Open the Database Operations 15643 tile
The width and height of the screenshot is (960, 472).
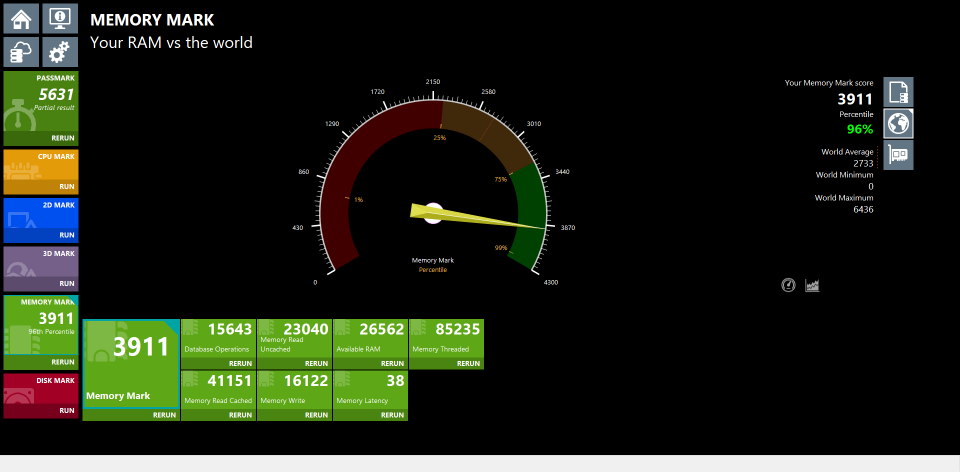pos(218,339)
